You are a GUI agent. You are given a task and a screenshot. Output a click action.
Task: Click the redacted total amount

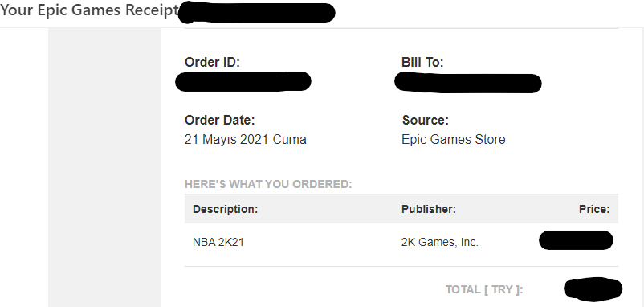coord(593,289)
